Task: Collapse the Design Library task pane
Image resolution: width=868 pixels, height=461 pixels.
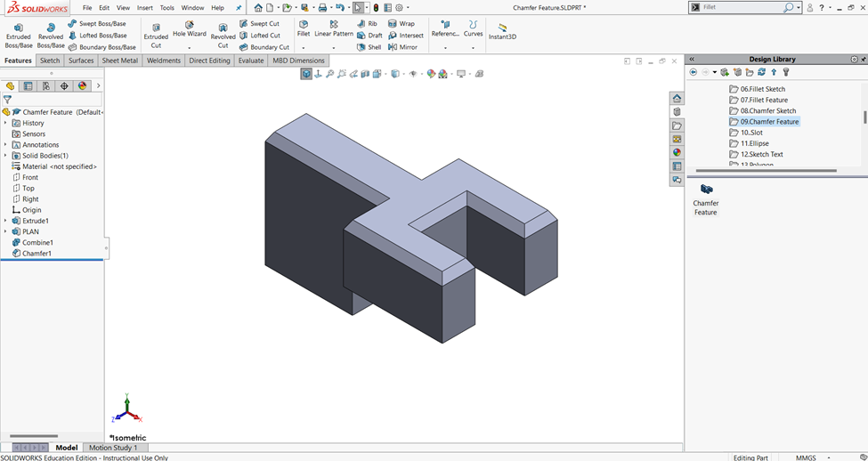Action: click(692, 60)
